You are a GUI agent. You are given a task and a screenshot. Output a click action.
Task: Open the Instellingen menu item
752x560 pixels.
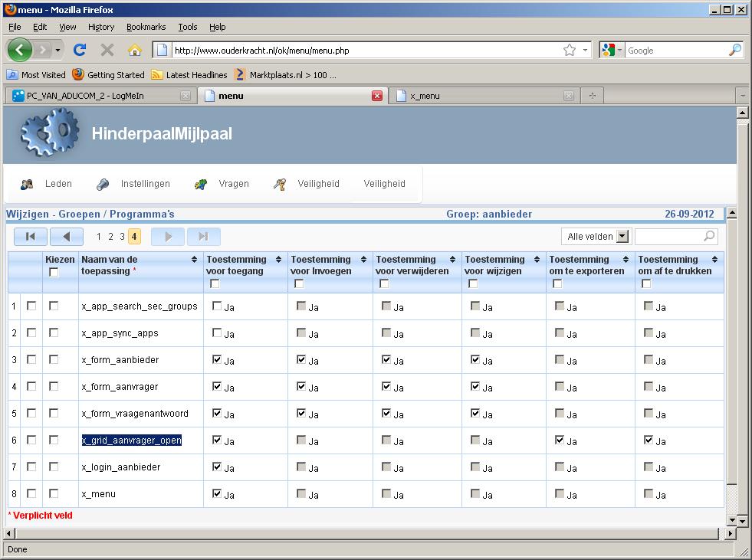pos(133,184)
